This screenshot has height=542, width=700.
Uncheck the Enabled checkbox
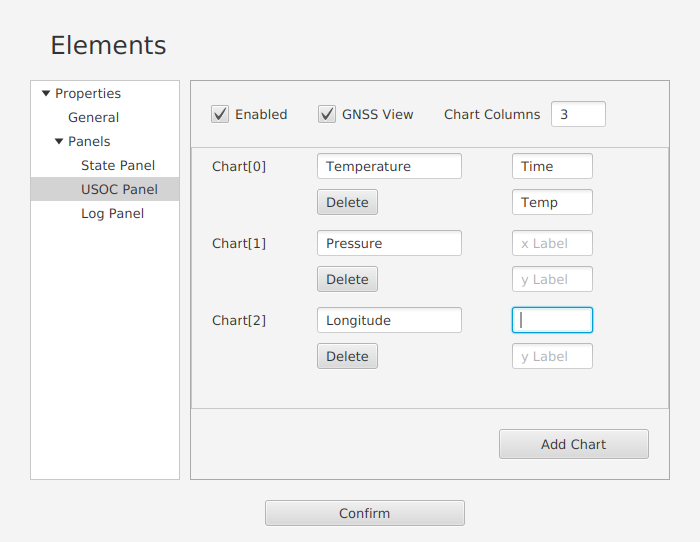point(220,114)
